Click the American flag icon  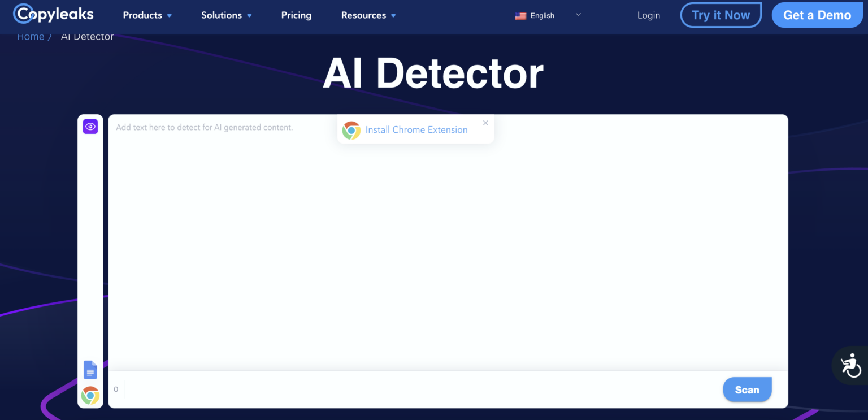[520, 15]
